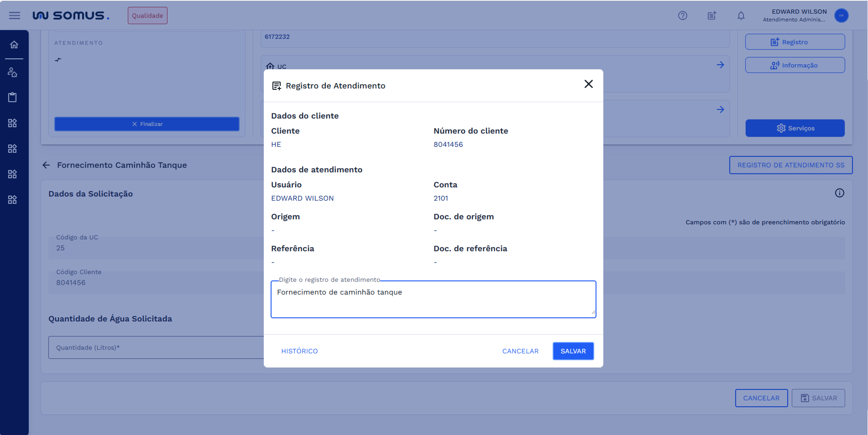Open the clipboard icon in sidebar
This screenshot has width=868, height=435.
(13, 97)
